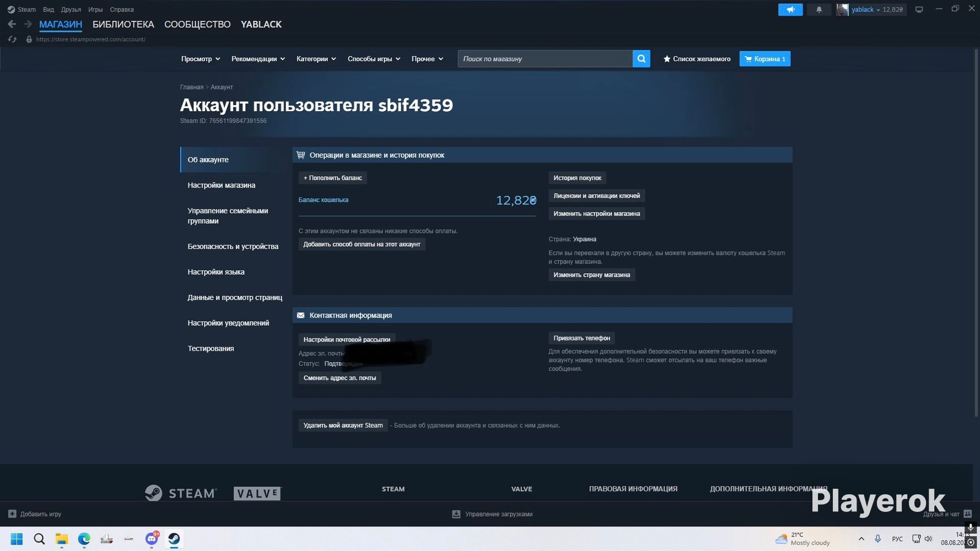Click the Steam logo in the menu bar
The width and height of the screenshot is (980, 551).
point(11,9)
